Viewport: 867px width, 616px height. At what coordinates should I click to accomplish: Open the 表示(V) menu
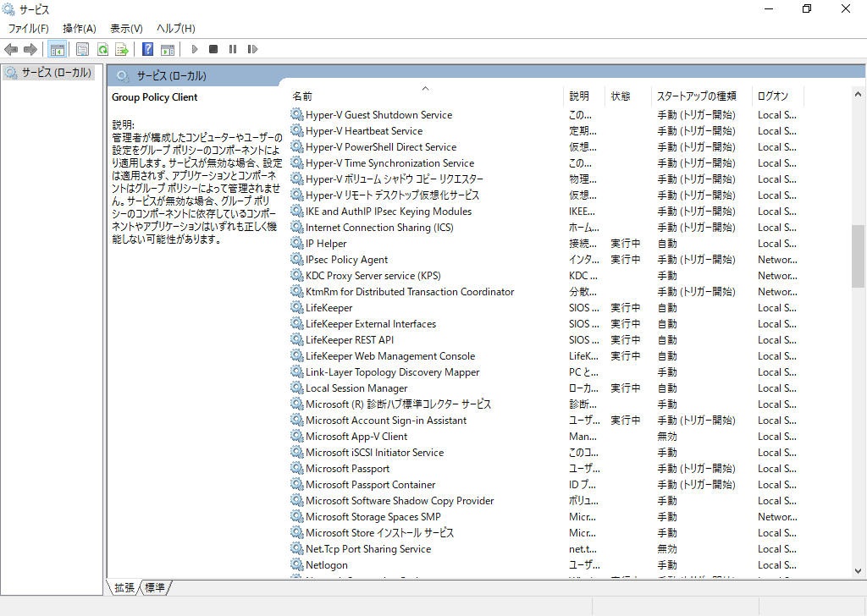[x=126, y=28]
